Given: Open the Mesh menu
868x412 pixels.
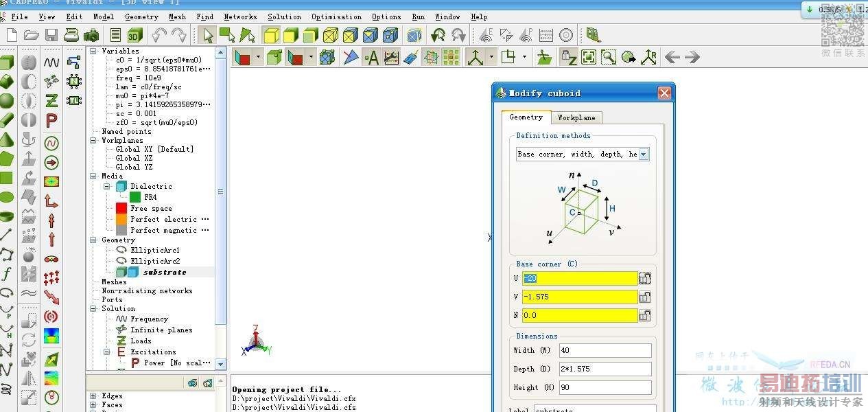Looking at the screenshot, I should pos(177,16).
